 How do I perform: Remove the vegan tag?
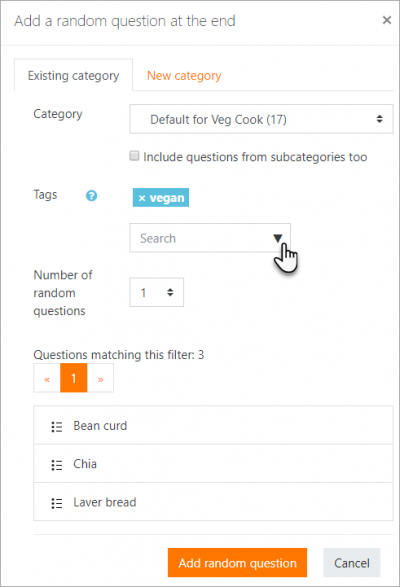(x=142, y=198)
